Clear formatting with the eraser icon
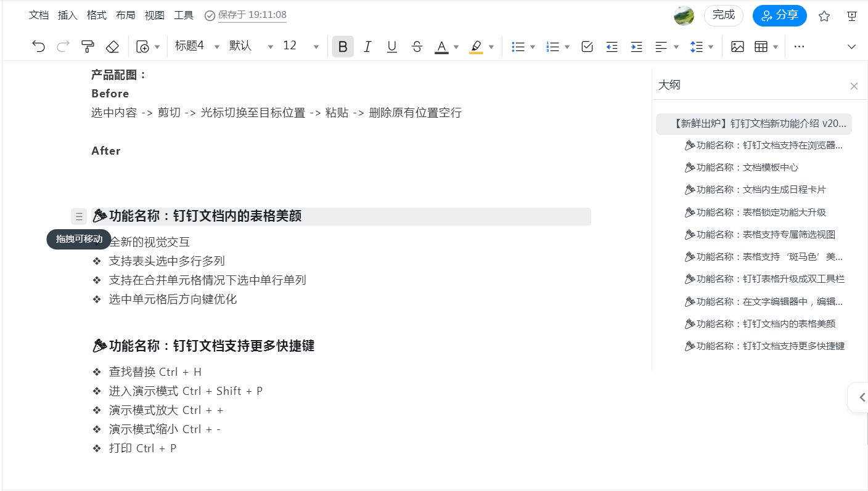868x491 pixels. tap(112, 47)
